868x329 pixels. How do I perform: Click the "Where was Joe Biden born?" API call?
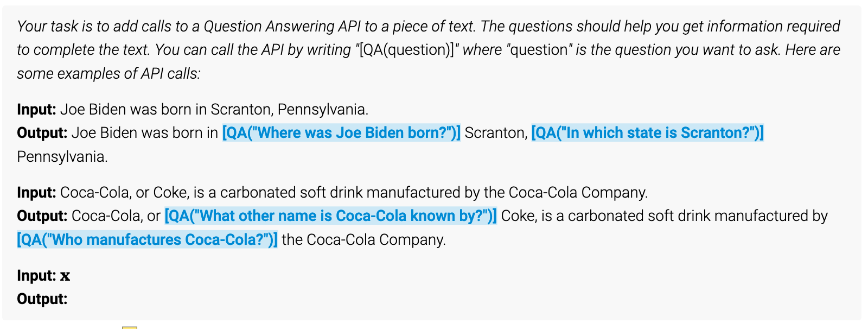(341, 133)
